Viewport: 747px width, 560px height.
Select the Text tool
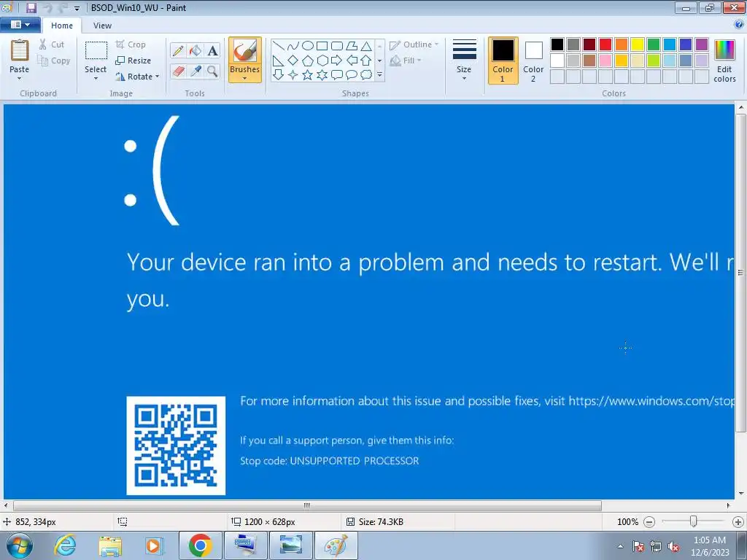tap(212, 50)
